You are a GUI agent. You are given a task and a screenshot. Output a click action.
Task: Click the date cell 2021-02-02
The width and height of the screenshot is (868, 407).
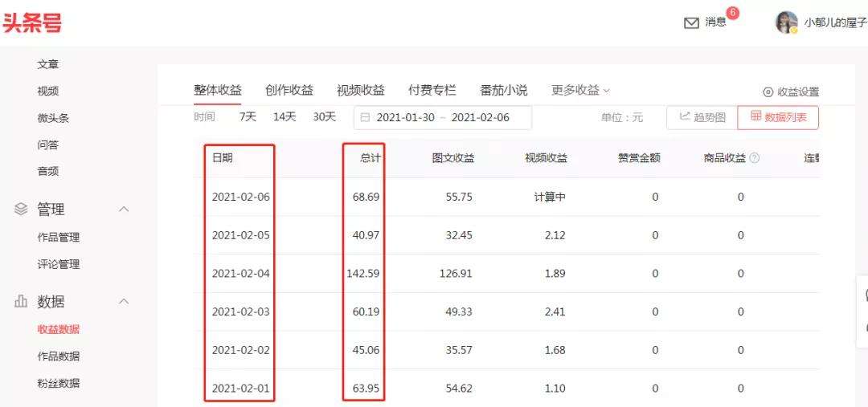[241, 350]
